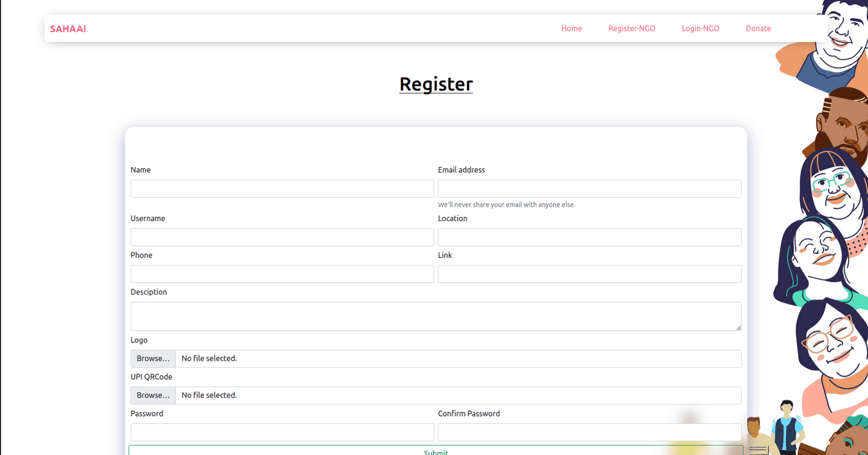Browse for a Logo file
868x455 pixels.
(x=153, y=359)
